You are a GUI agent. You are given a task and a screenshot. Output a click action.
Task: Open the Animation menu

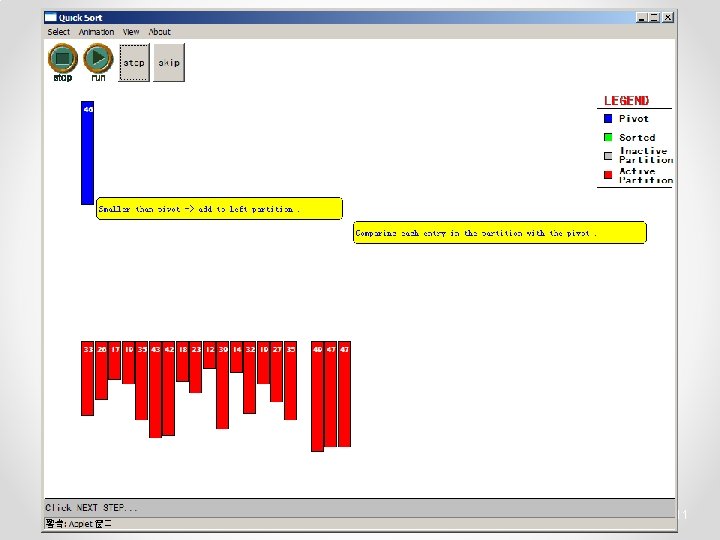pyautogui.click(x=96, y=32)
